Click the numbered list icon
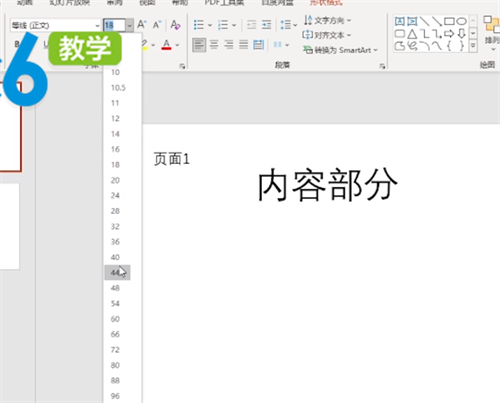This screenshot has width=500, height=403. click(x=223, y=25)
